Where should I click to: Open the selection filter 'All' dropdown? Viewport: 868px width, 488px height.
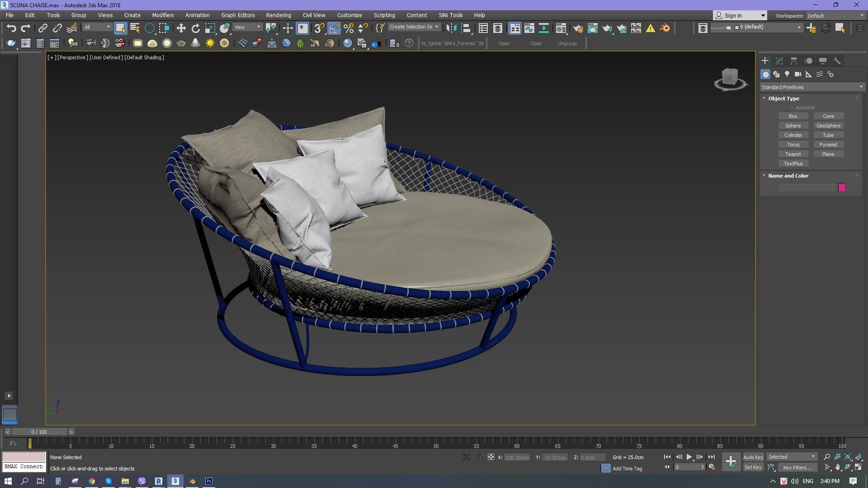click(97, 27)
